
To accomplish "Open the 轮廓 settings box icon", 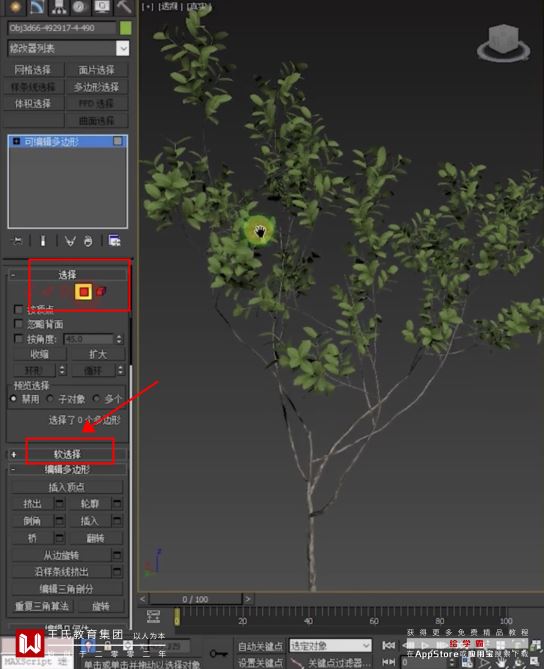I will tap(117, 504).
